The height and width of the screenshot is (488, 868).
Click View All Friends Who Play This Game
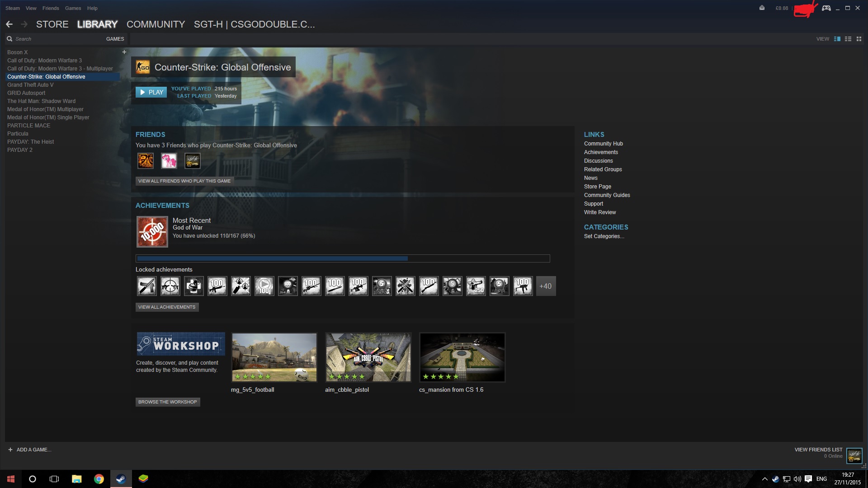pyautogui.click(x=184, y=181)
